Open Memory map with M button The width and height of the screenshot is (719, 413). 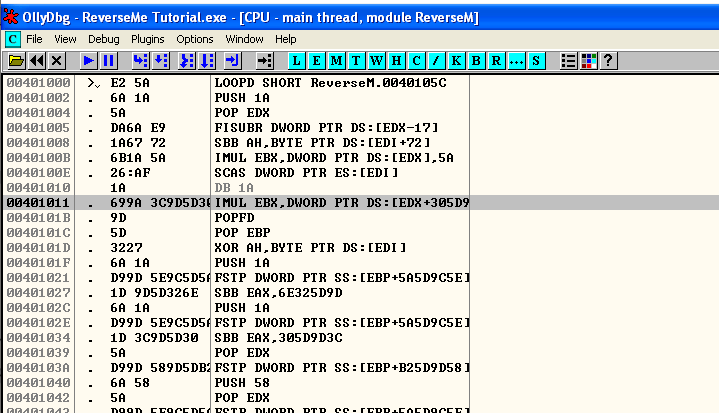tap(337, 61)
